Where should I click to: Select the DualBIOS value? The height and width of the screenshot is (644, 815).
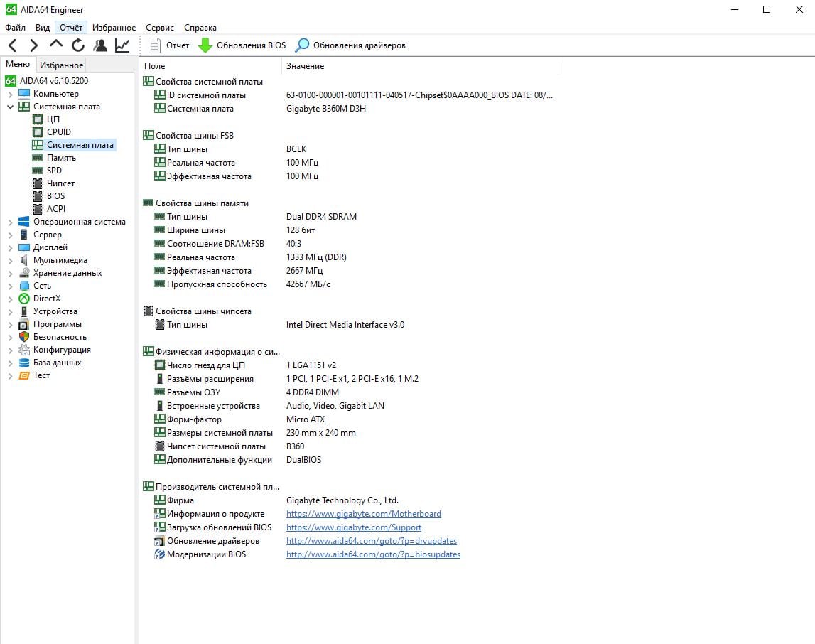(303, 460)
